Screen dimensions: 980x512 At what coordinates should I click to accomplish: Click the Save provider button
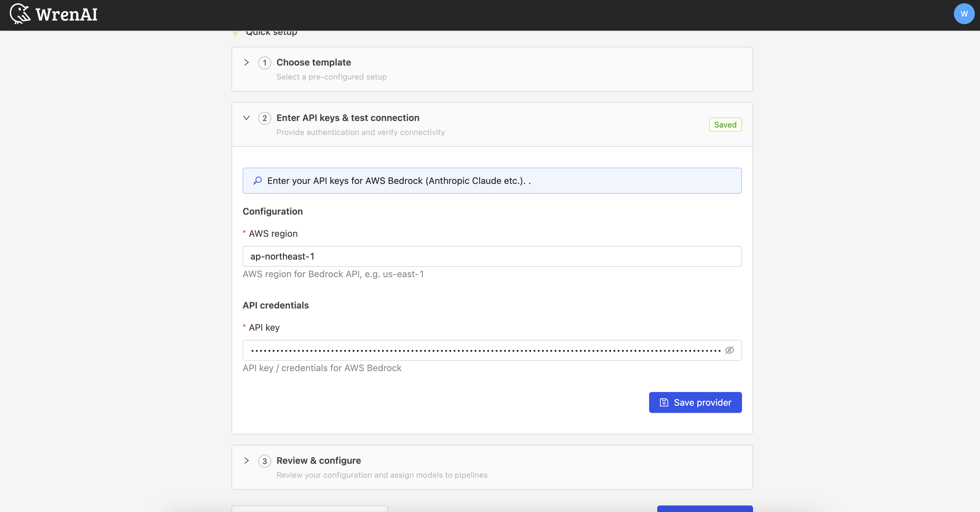[x=695, y=402]
